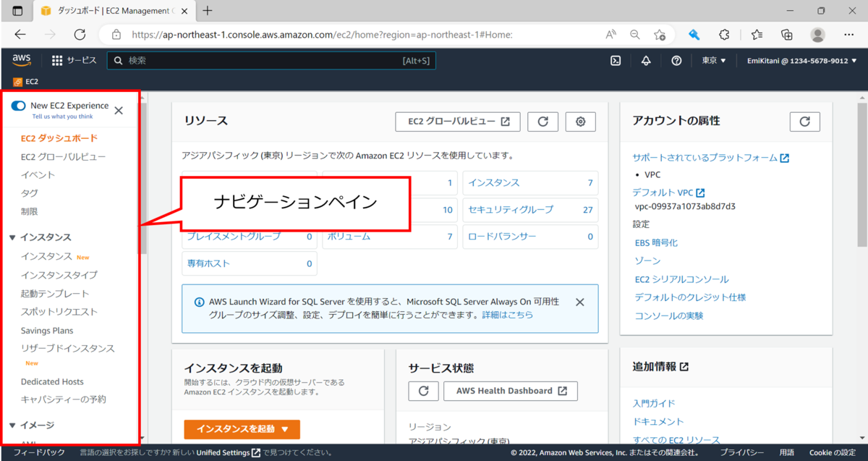
Task: Open a new browser tab
Action: (x=208, y=11)
